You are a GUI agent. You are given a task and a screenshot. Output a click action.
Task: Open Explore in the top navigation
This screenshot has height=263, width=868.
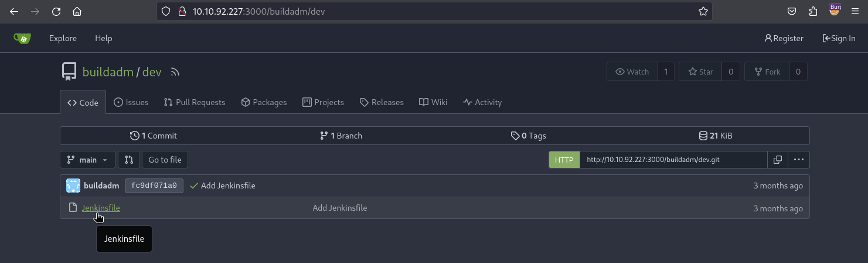point(63,38)
